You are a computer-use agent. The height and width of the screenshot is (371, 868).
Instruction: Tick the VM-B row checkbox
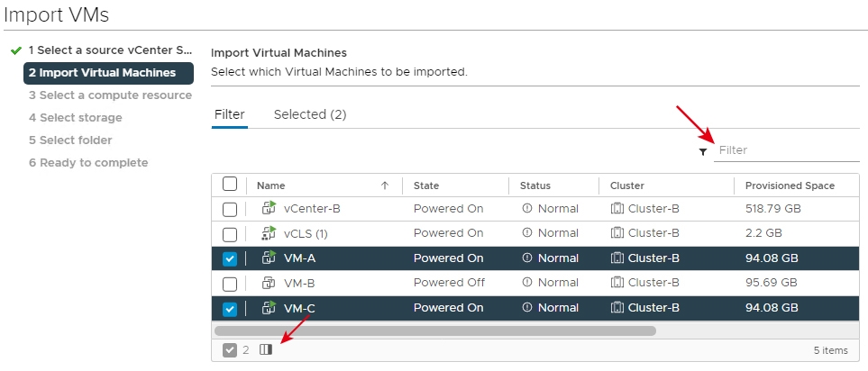pyautogui.click(x=230, y=284)
